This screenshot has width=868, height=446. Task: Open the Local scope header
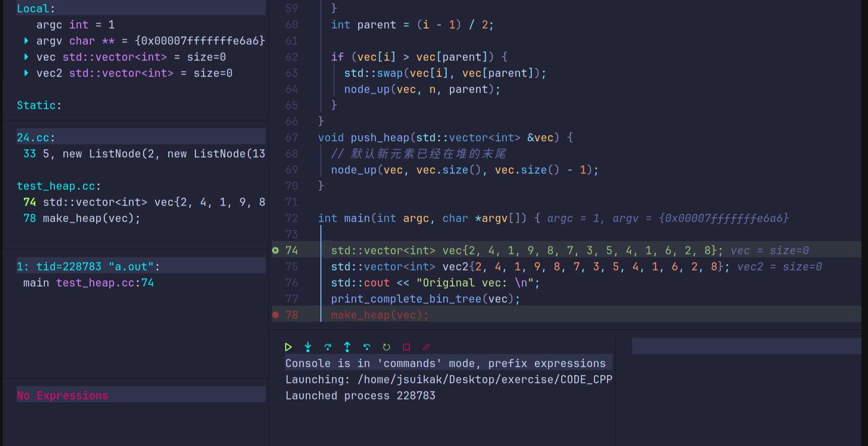[141, 9]
